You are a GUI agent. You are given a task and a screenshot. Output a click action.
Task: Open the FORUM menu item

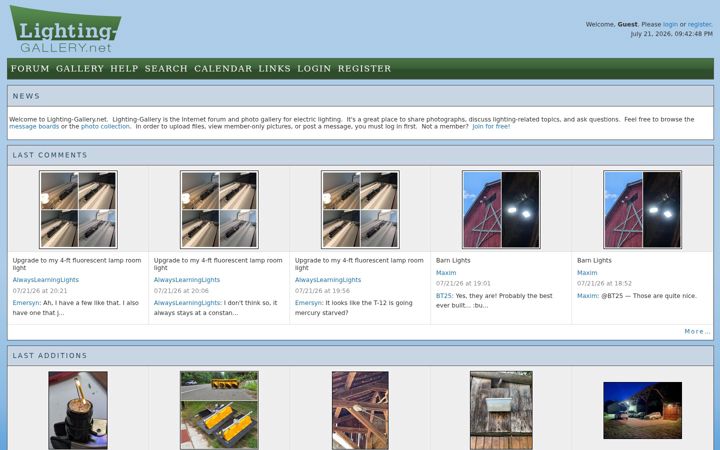coord(30,68)
